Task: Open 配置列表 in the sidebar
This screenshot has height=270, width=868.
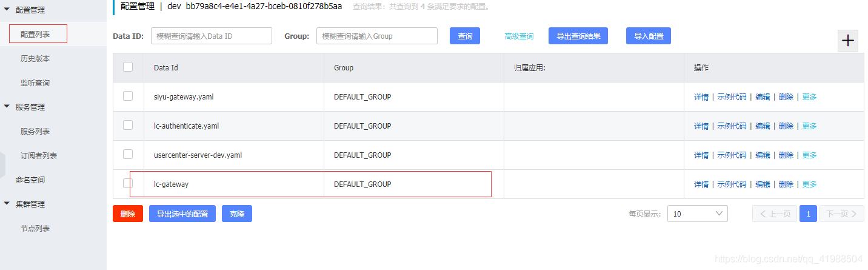Action: tap(35, 35)
